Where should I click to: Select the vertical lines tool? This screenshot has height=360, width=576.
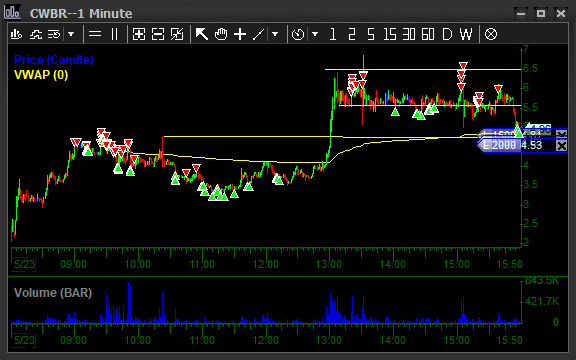(115, 35)
